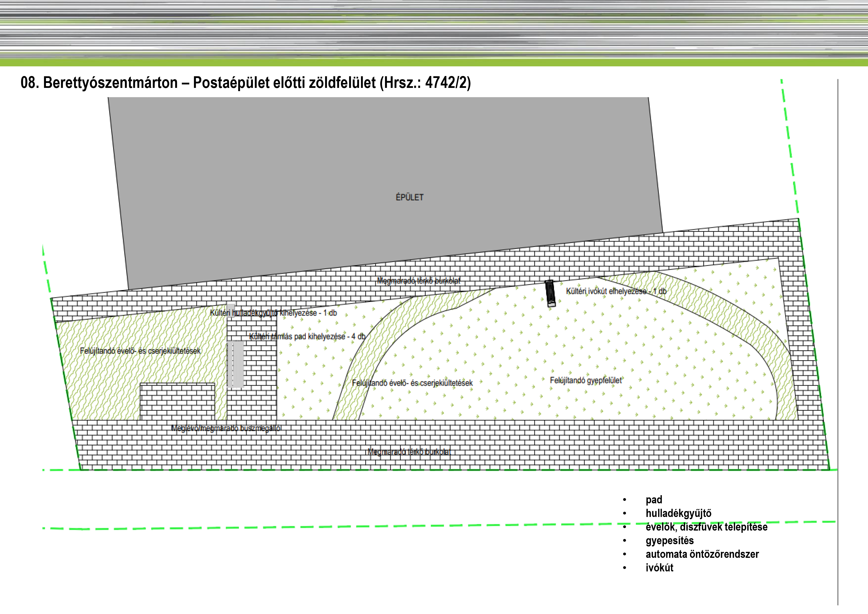
Task: Click the 'automata öntözőrendszer' list item
Action: [702, 554]
